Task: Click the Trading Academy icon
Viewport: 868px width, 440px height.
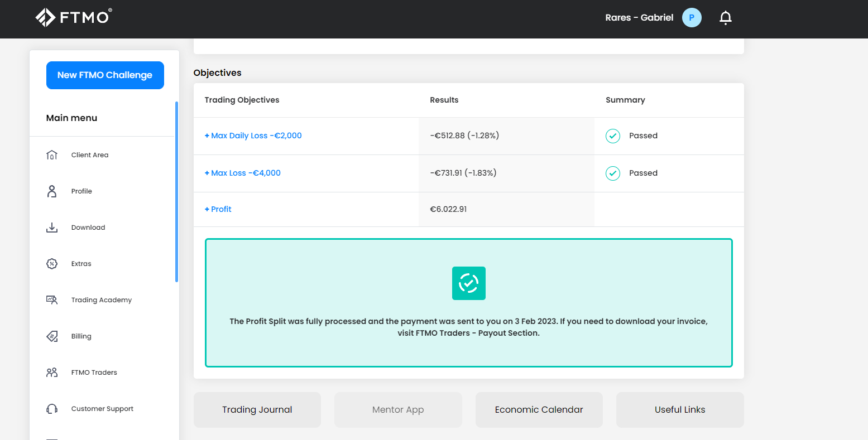Action: point(52,300)
